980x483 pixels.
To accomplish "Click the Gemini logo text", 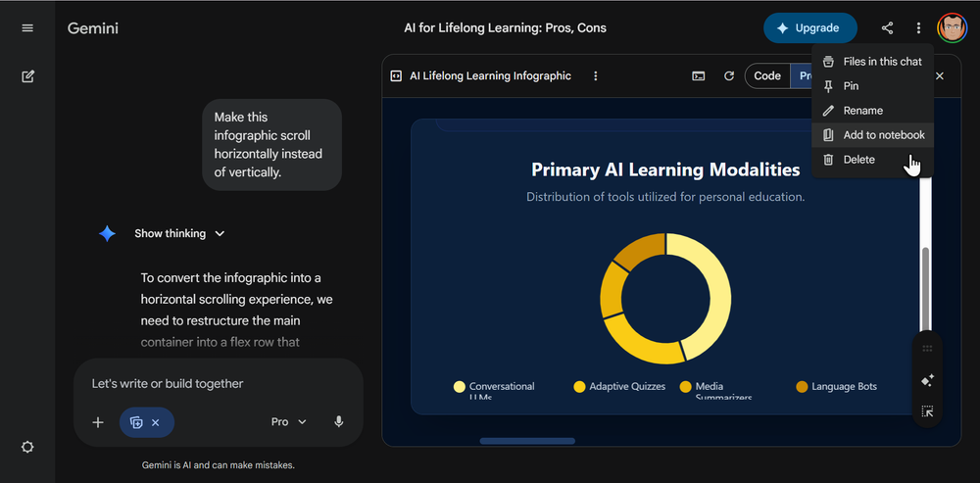I will 92,28.
